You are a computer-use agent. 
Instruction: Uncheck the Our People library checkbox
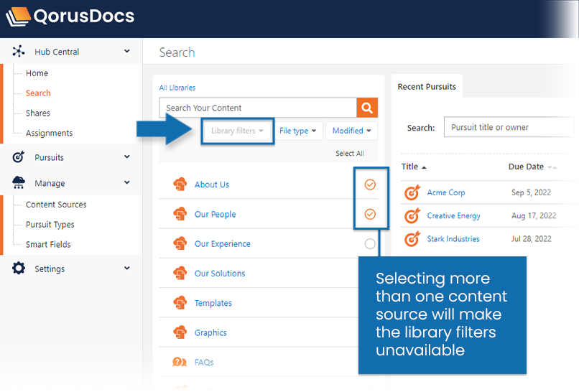click(x=370, y=214)
